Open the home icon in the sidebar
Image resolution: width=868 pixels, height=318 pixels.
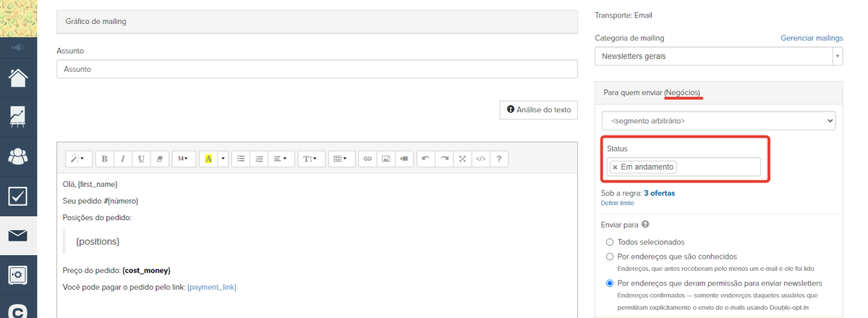point(18,77)
